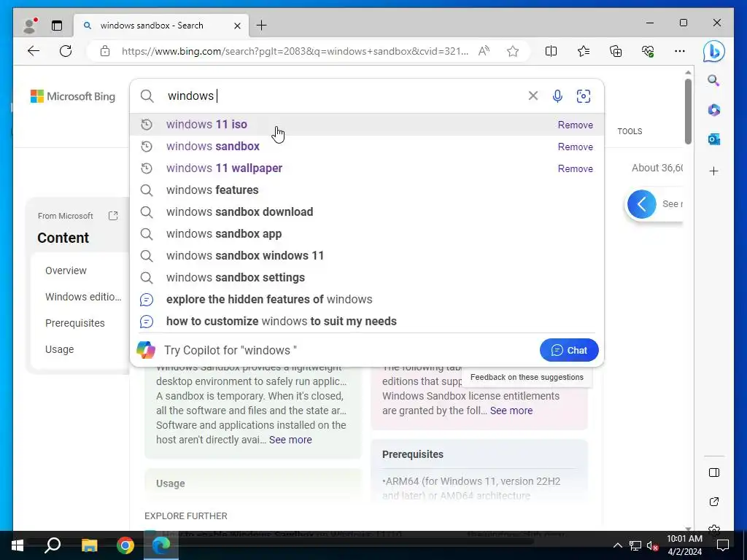
Task: Open taskbar search
Action: pos(53,545)
